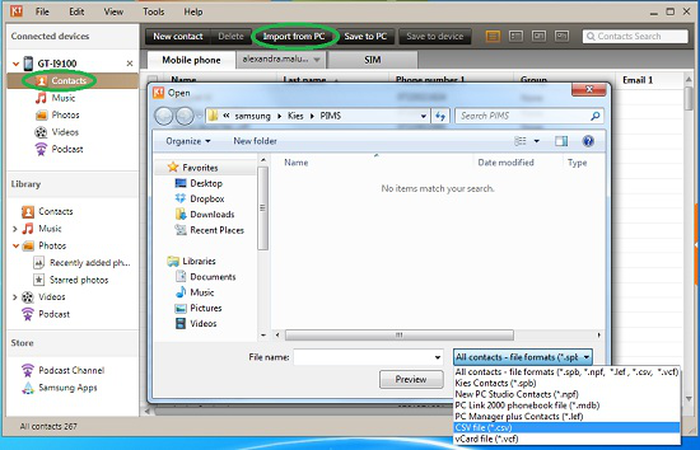This screenshot has height=450, width=700.
Task: Open the File name dropdown arrow
Action: pyautogui.click(x=438, y=357)
